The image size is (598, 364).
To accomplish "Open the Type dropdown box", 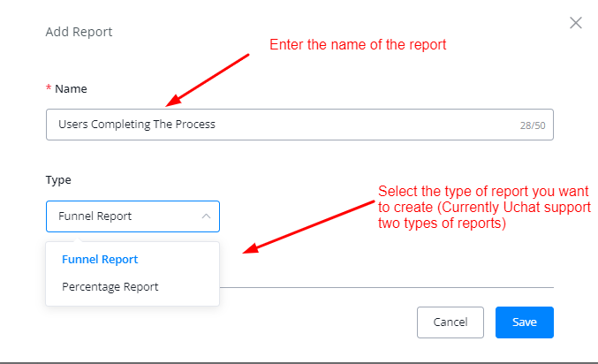I will (132, 216).
